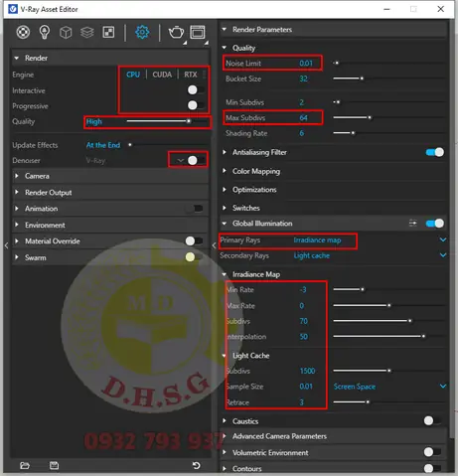Screen dimensions: 458x476
Task: Open the Geometry cube icon
Action: click(66, 33)
